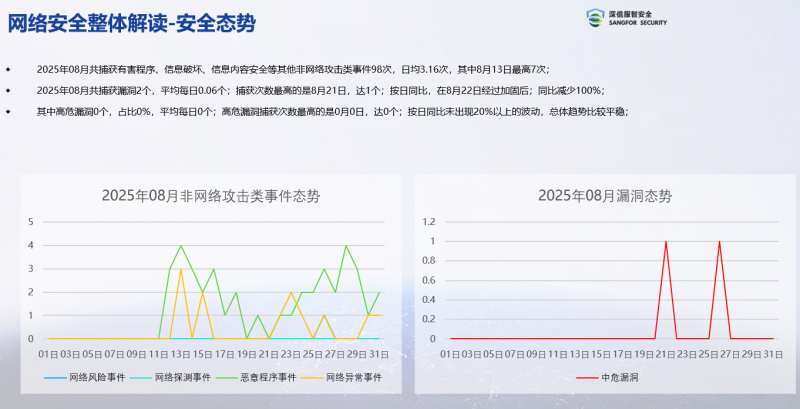
Task: Select the 网络异常事件 legend label
Action: pyautogui.click(x=354, y=378)
